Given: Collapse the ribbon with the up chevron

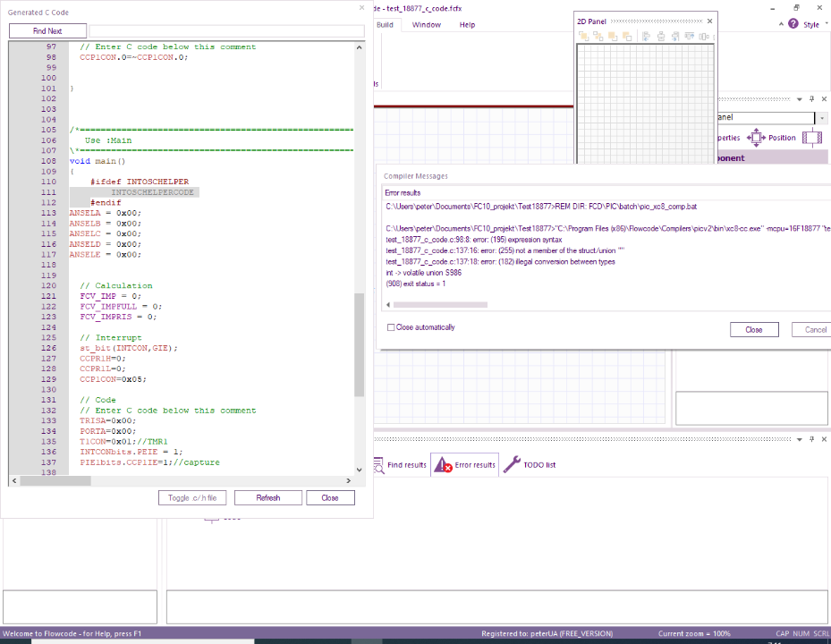Looking at the screenshot, I should [x=781, y=24].
